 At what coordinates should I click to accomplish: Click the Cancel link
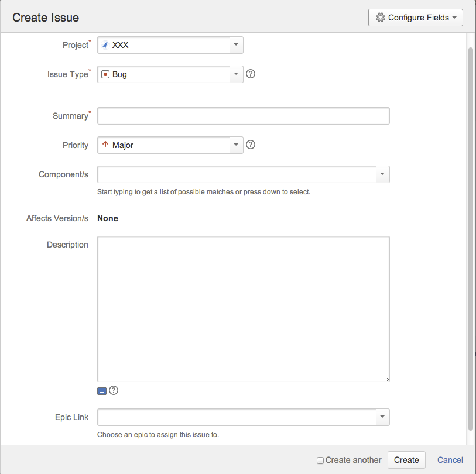point(450,460)
